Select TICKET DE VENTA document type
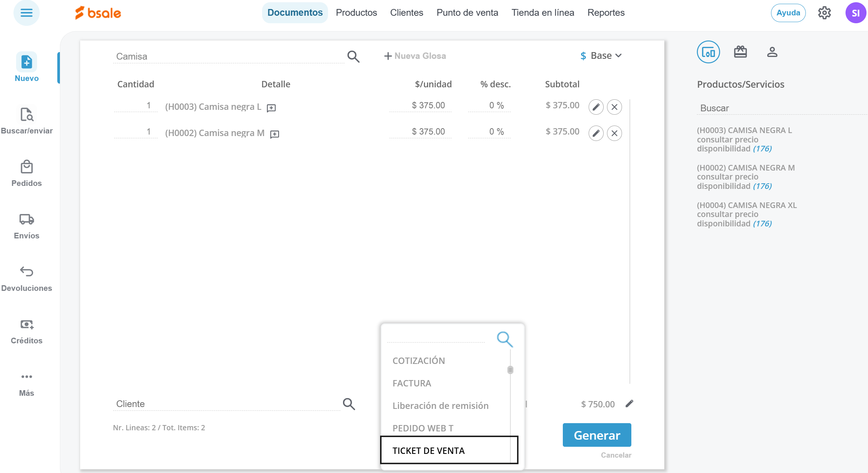 click(x=428, y=451)
